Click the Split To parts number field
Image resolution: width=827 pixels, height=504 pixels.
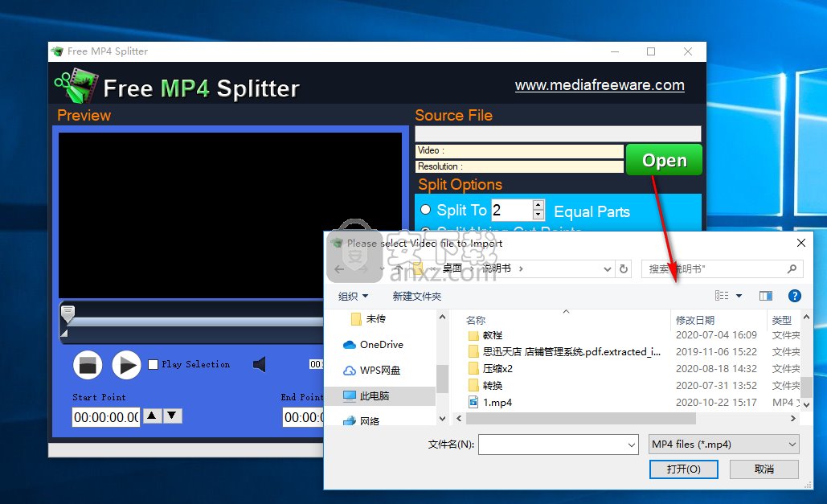click(x=512, y=210)
